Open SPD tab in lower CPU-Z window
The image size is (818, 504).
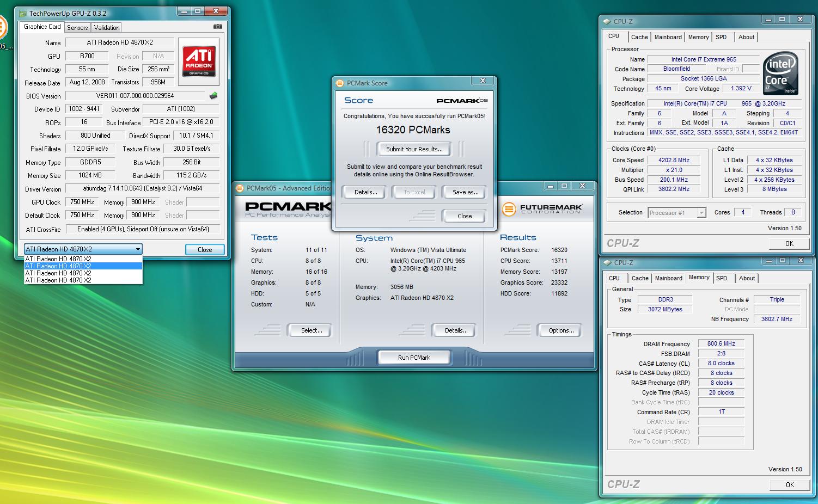coord(722,278)
